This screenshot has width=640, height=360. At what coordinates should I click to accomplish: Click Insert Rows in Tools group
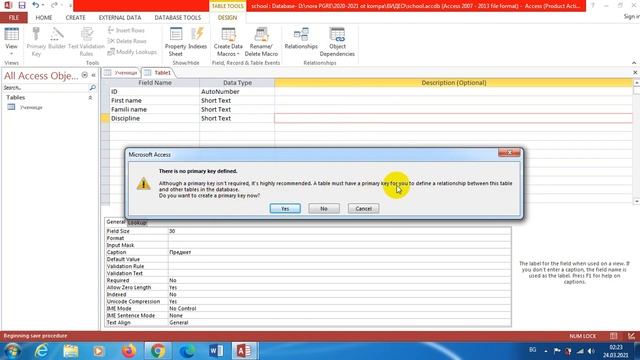(126, 30)
